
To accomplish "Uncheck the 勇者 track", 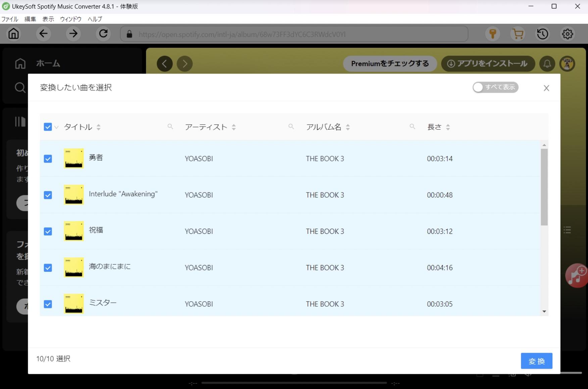I will (x=48, y=159).
